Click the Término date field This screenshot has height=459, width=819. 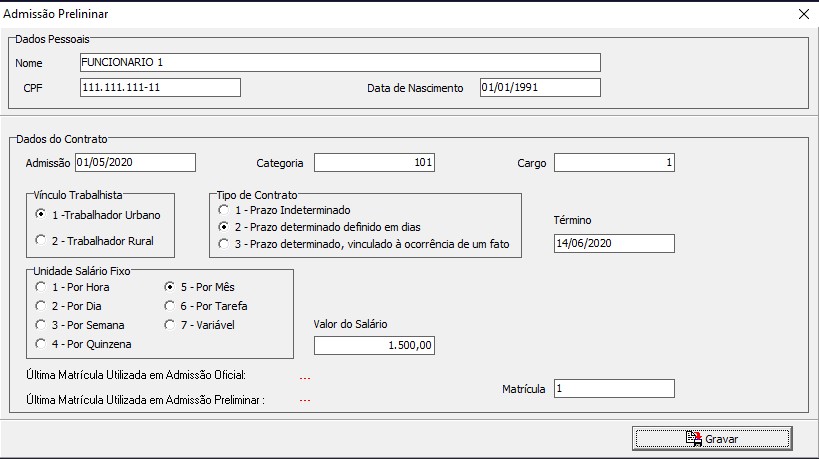[614, 243]
